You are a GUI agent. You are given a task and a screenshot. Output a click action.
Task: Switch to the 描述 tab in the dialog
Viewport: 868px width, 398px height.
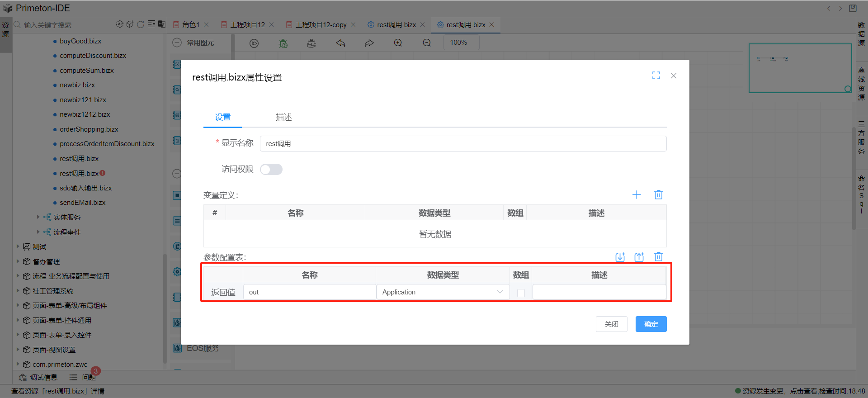[284, 117]
